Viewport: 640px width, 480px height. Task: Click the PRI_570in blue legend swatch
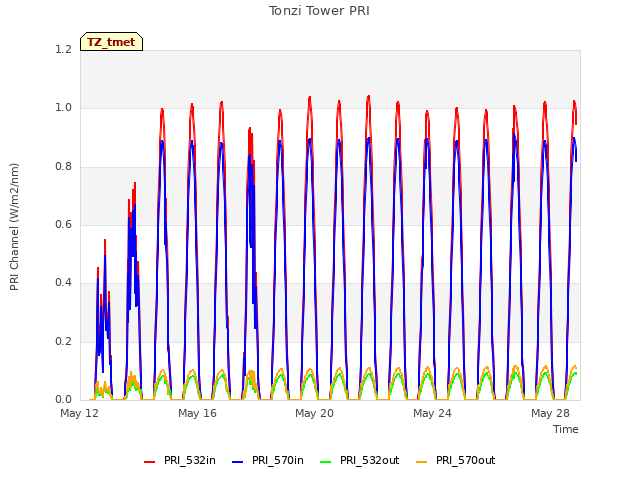(x=238, y=462)
